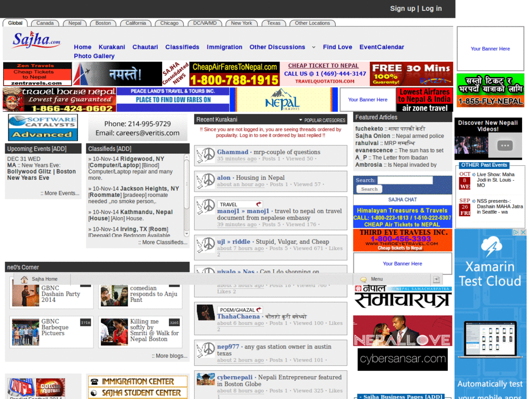Screen dimensions: 532x399
Task: Select the Boston location tab
Action: tap(103, 23)
